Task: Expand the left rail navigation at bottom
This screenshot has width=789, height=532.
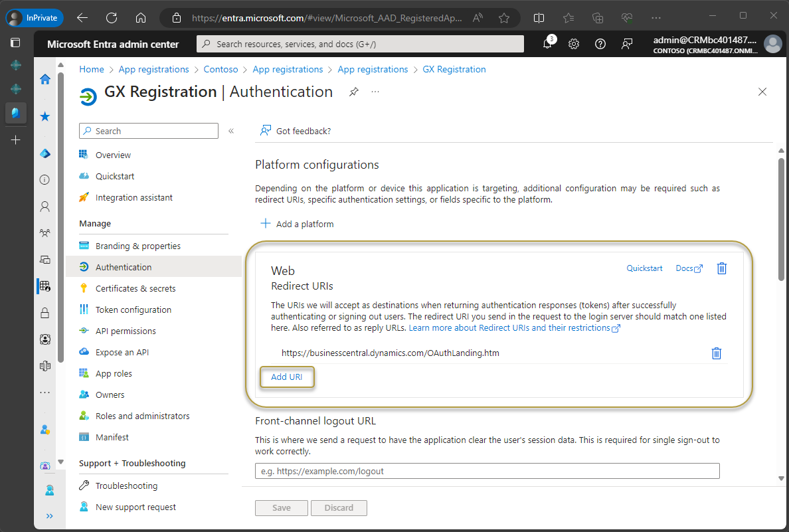Action: coord(50,515)
